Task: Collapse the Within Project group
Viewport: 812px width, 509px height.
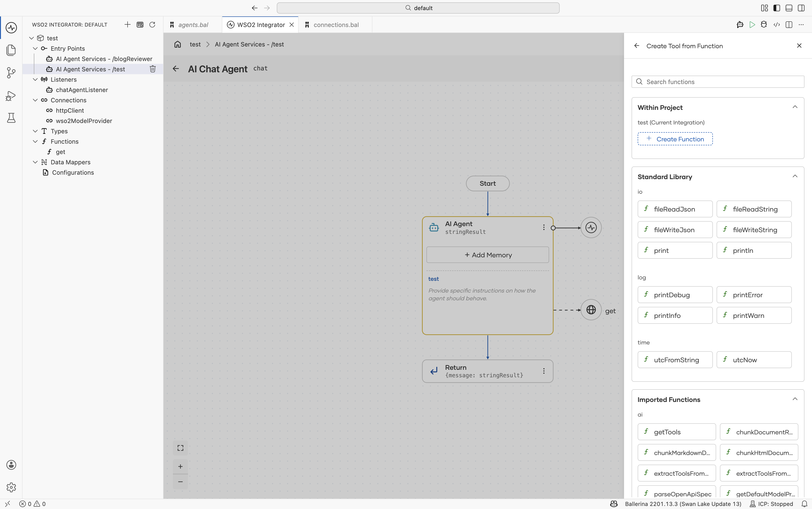Action: click(x=795, y=107)
